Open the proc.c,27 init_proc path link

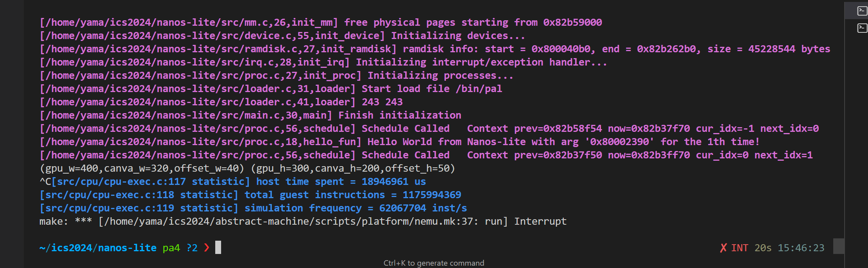coord(200,76)
